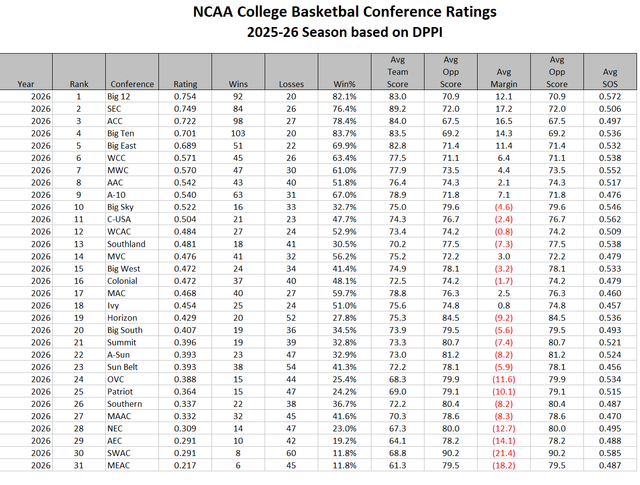The width and height of the screenshot is (640, 485).
Task: Select the Big 12 rating value 0.754
Action: pos(185,97)
